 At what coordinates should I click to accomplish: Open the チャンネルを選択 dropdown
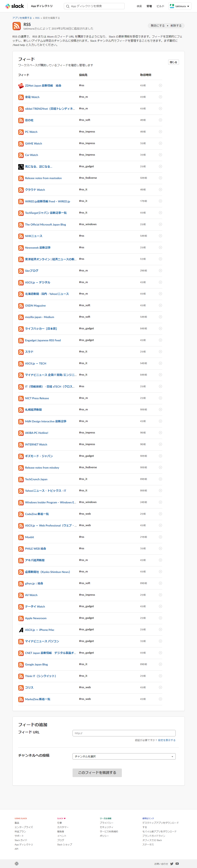coord(124,756)
